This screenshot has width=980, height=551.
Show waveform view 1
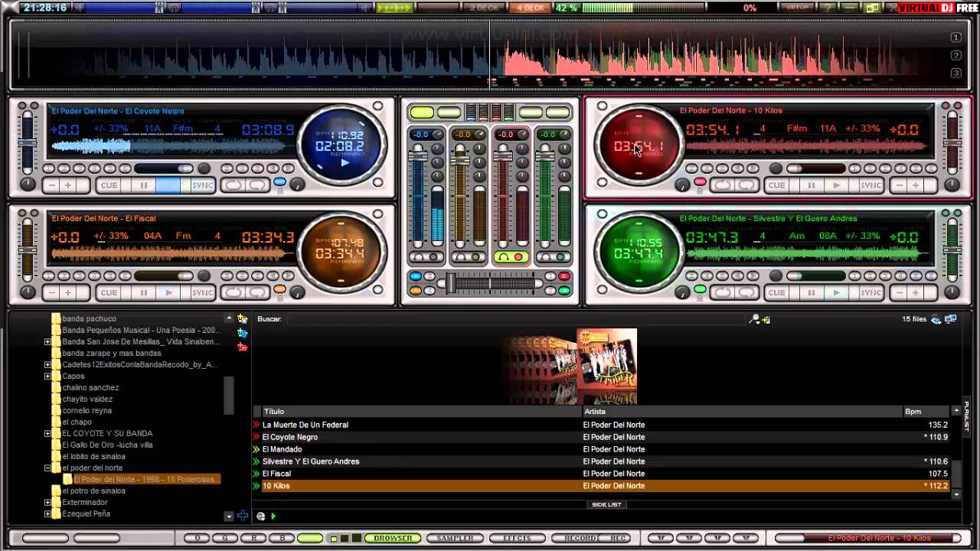pyautogui.click(x=955, y=37)
